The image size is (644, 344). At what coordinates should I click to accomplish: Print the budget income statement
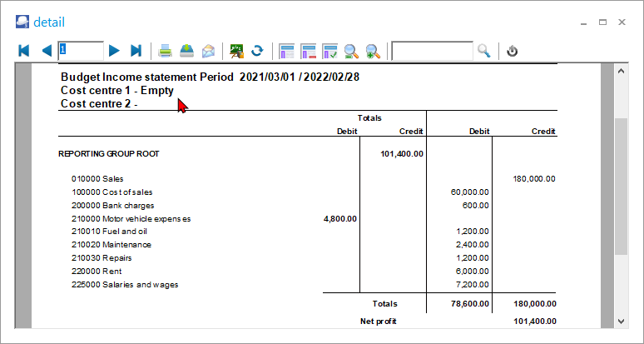click(166, 51)
